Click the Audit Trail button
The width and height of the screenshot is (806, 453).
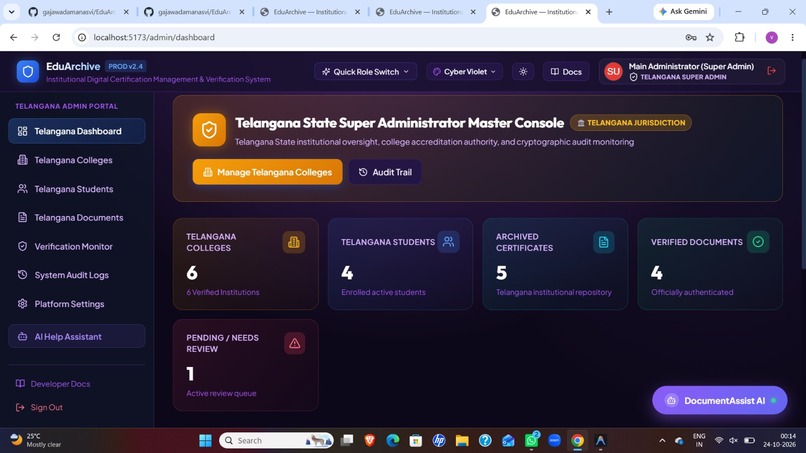[x=385, y=172]
